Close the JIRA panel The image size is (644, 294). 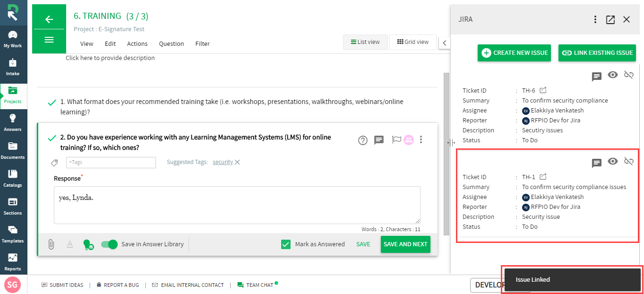point(627,19)
